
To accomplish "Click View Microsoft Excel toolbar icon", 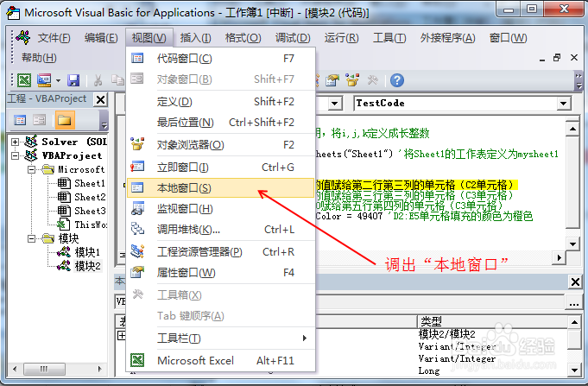I will pyautogui.click(x=24, y=80).
